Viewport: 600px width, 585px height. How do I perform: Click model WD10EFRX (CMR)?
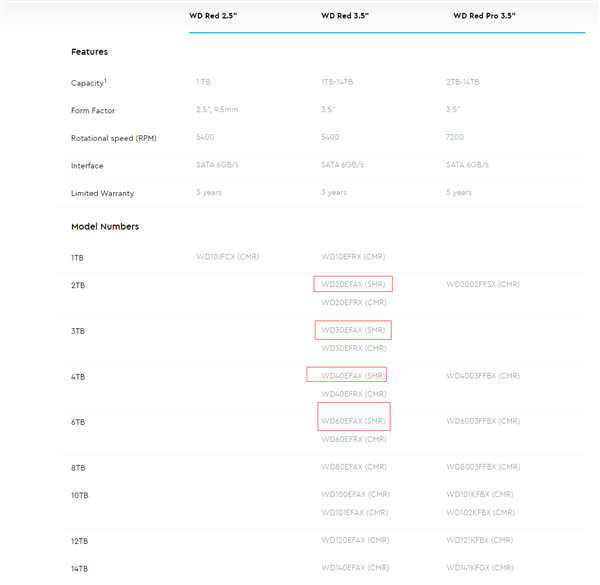tap(353, 257)
